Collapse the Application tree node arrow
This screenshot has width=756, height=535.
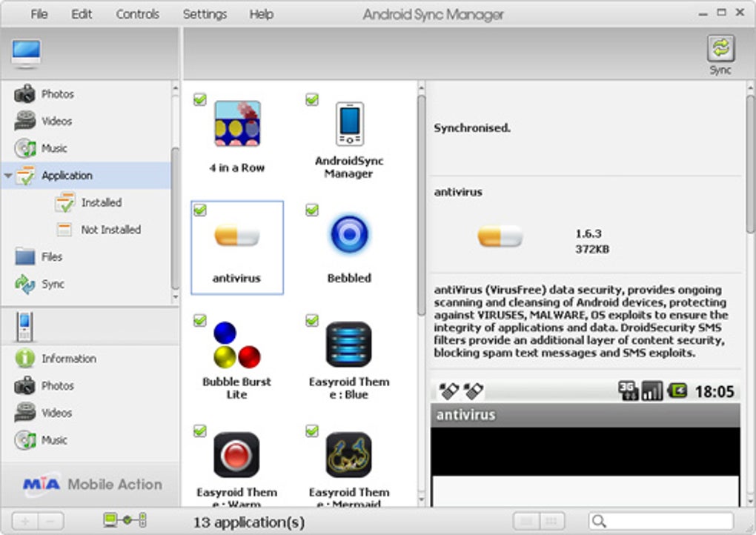[x=7, y=176]
